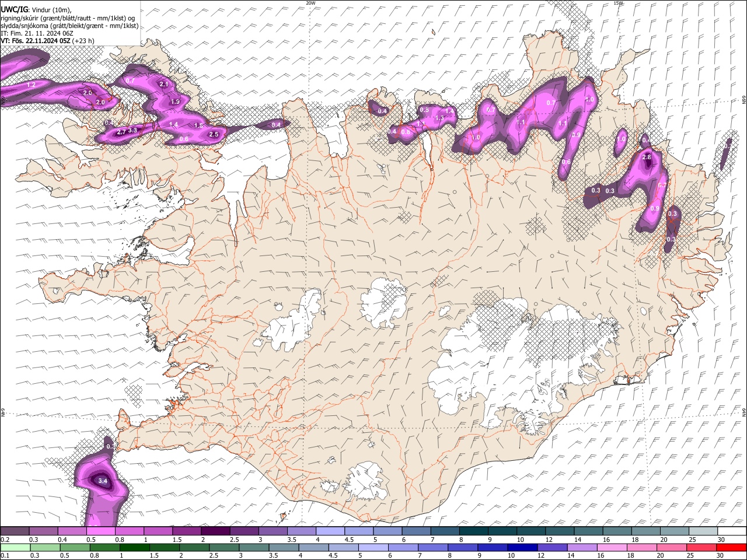Pick the deep blue 10 swatch on rain scale
Screen dimensions: 747x560
tap(523, 548)
